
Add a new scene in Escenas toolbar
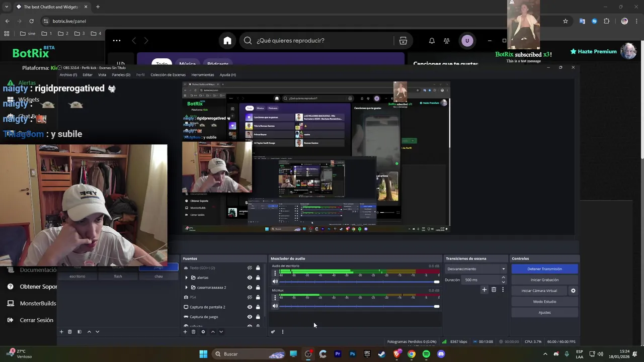[61, 332]
